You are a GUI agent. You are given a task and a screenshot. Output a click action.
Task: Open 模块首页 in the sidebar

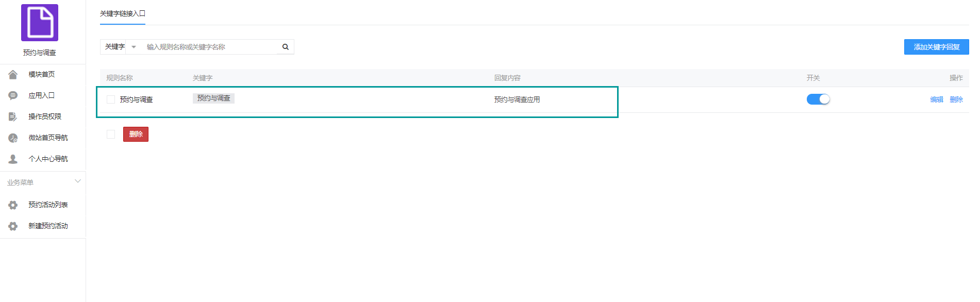[43, 74]
